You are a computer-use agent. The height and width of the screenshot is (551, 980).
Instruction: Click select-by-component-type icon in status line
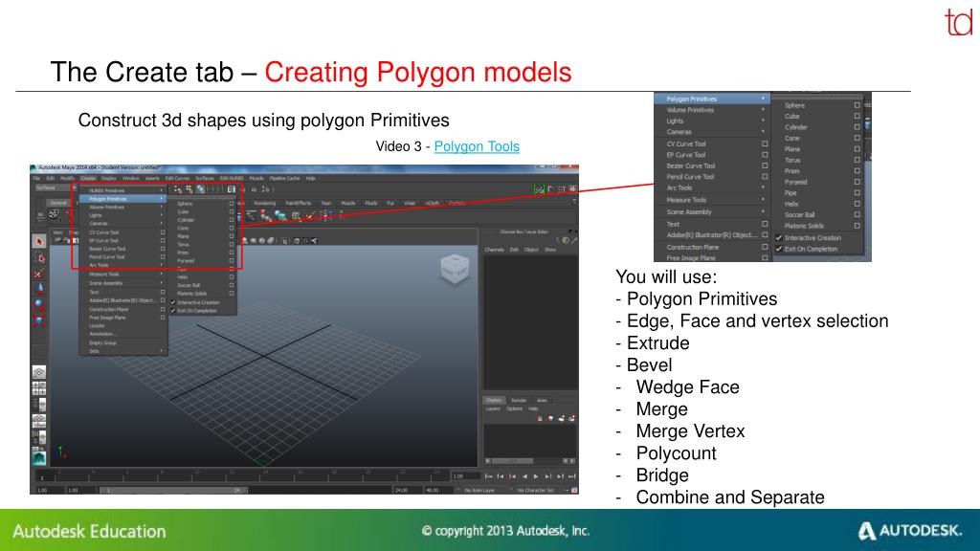pyautogui.click(x=201, y=188)
